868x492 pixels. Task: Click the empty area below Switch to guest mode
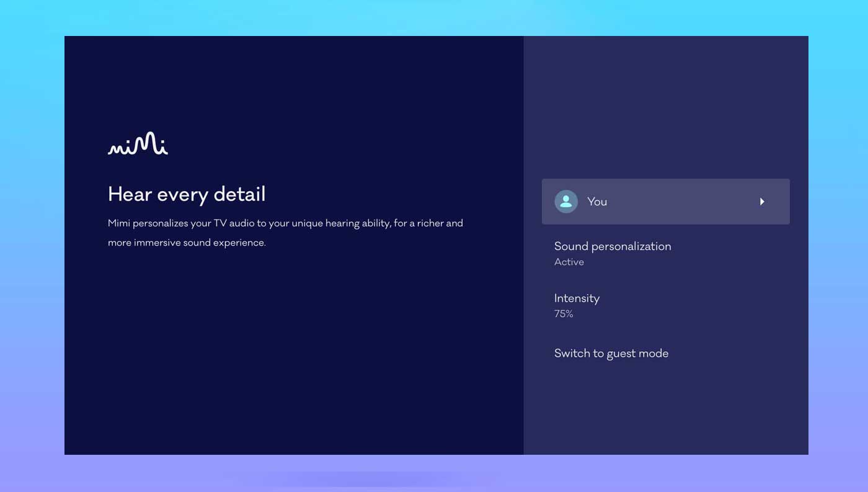[665, 409]
